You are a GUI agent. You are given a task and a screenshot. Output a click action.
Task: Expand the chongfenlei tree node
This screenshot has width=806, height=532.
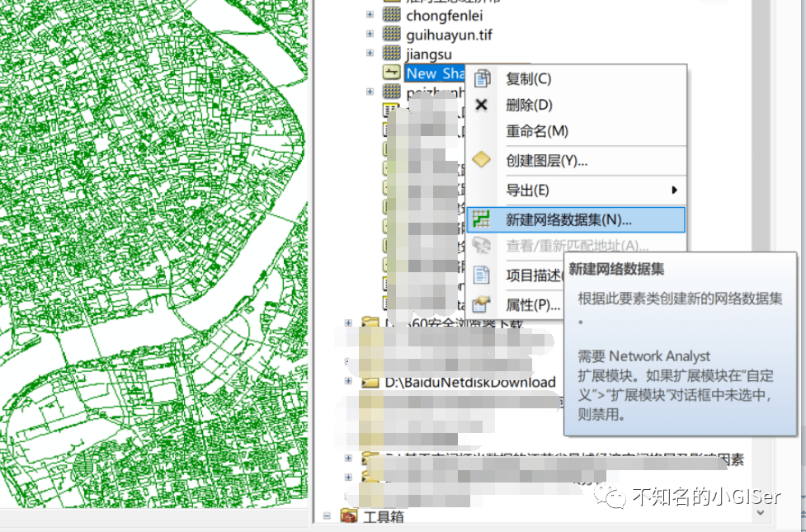[370, 13]
